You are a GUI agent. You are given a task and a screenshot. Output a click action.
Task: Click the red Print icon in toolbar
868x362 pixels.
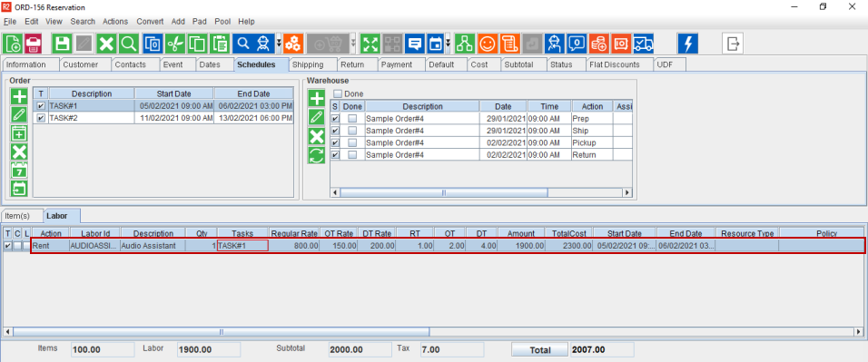[x=34, y=44]
